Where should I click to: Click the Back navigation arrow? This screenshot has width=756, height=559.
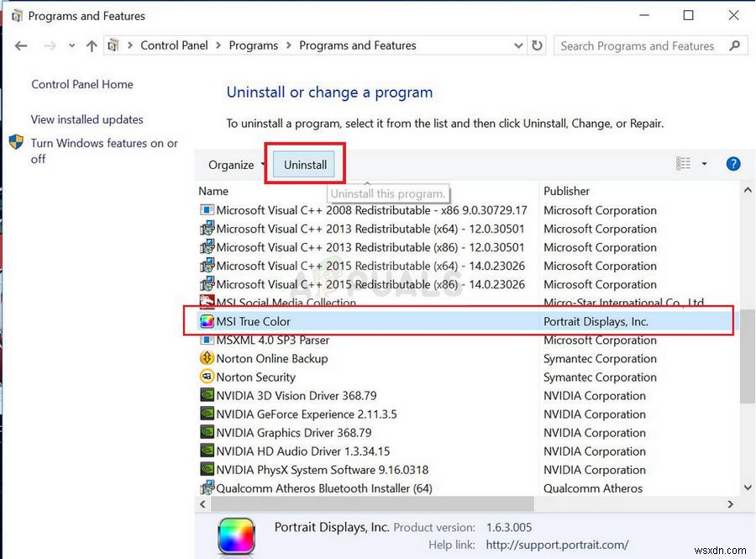coord(21,46)
